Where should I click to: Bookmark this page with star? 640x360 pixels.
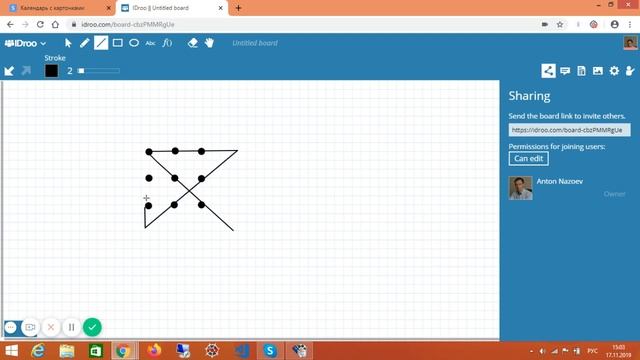pos(560,24)
